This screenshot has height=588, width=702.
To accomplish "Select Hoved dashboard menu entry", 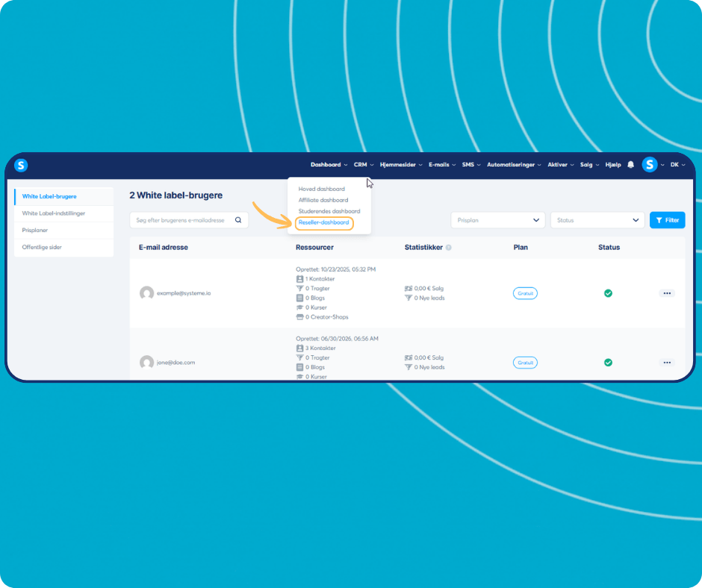I will pyautogui.click(x=321, y=189).
